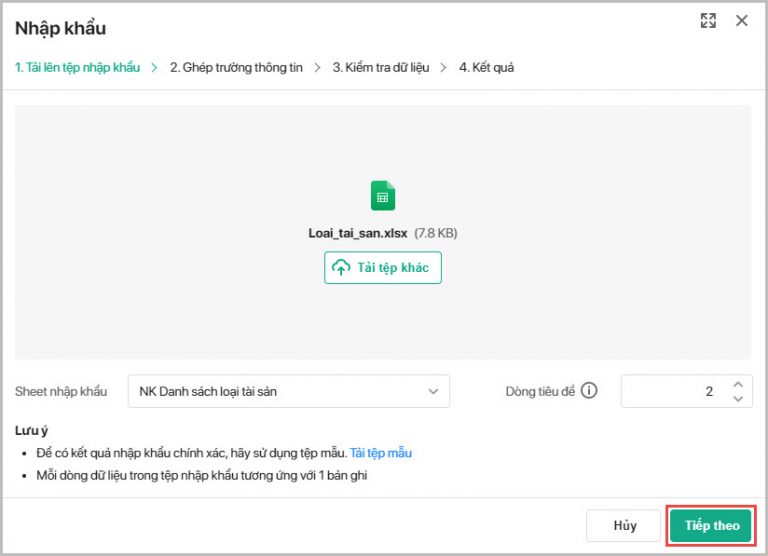
Task: Go to step 3 Kiểm tra dữ liệu
Action: pos(381,68)
